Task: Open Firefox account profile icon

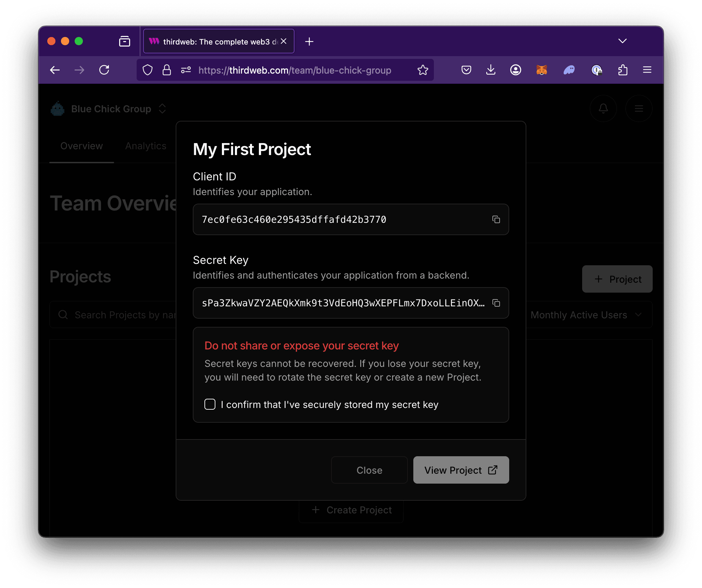Action: 515,70
